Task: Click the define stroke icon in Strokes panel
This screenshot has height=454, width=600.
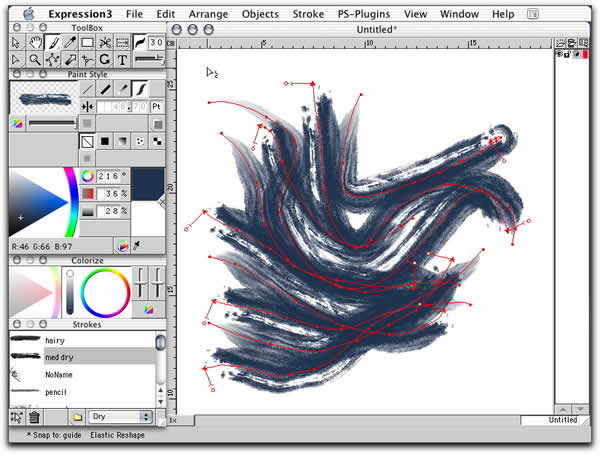Action: (16, 417)
